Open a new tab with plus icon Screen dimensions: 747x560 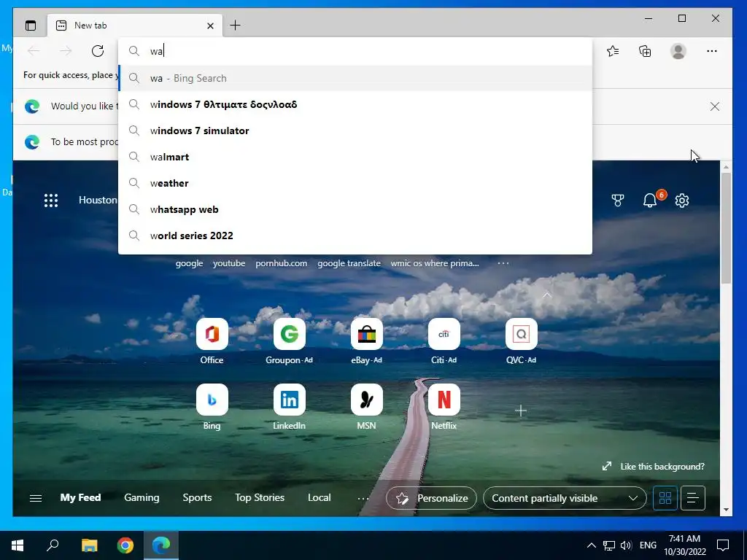235,26
